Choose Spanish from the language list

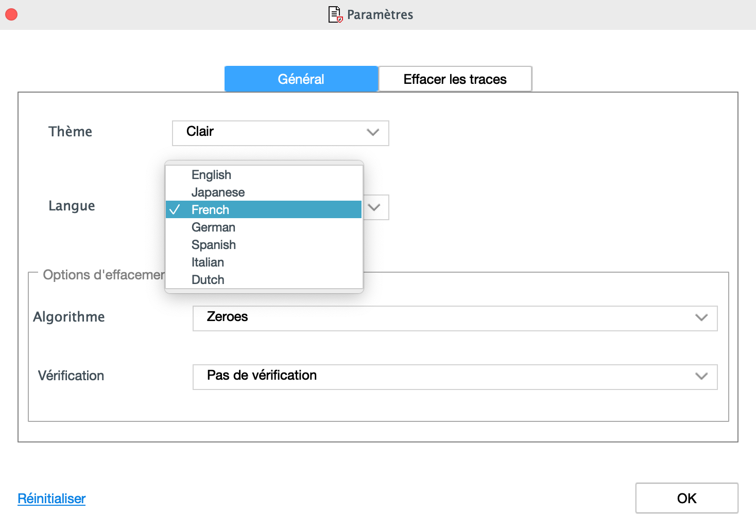click(264, 245)
